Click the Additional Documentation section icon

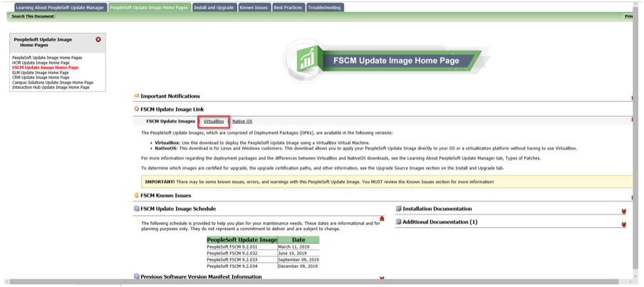(398, 221)
